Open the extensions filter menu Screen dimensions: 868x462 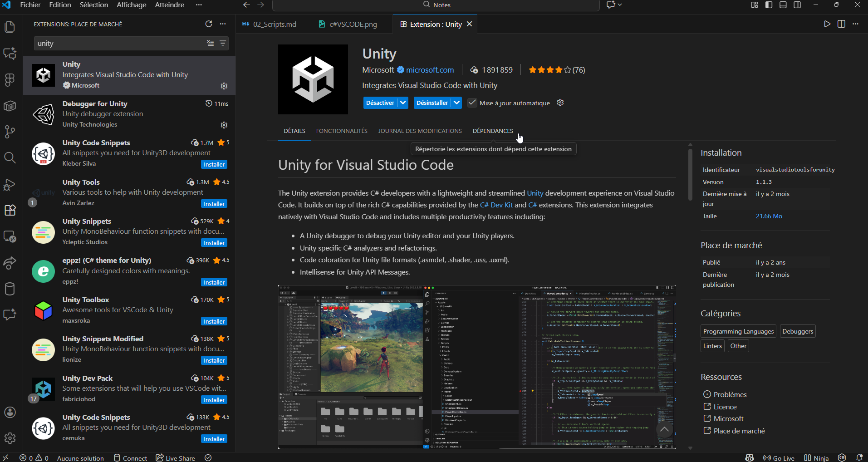223,43
